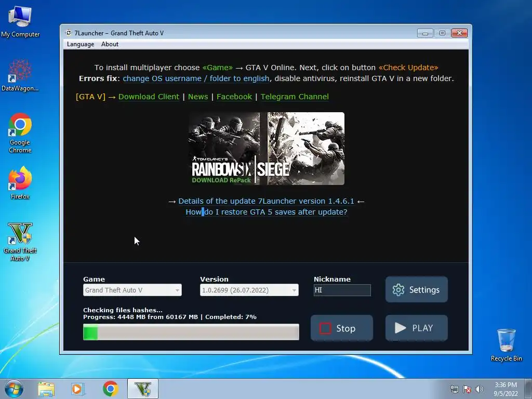532x399 pixels.
Task: Close the 7Launcher window
Action: click(x=459, y=33)
